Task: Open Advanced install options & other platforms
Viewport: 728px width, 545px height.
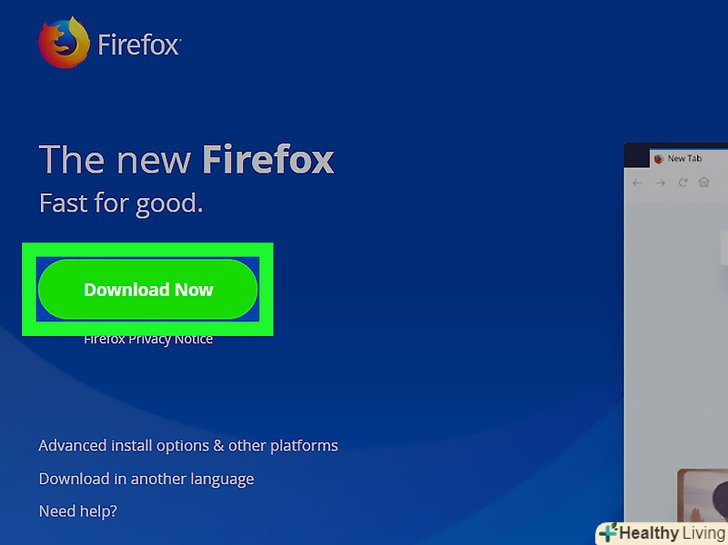Action: (x=188, y=446)
